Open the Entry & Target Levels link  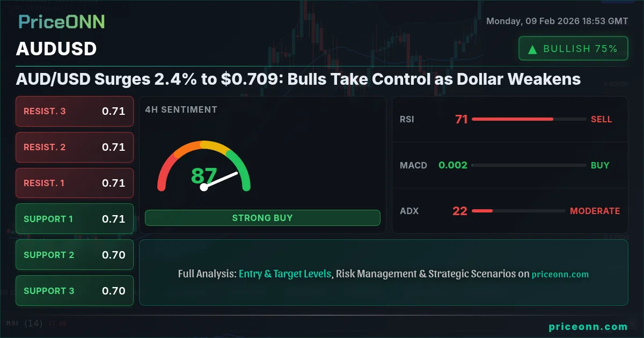pyautogui.click(x=285, y=274)
